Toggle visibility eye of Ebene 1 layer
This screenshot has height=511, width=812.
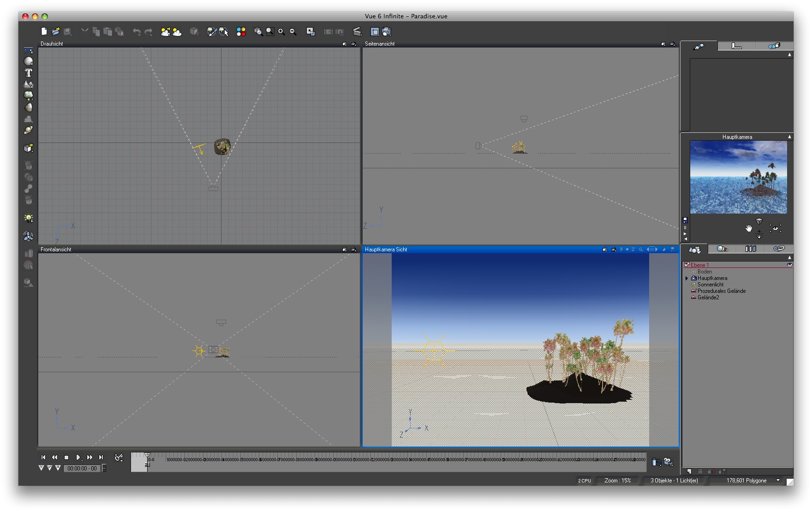coord(789,265)
